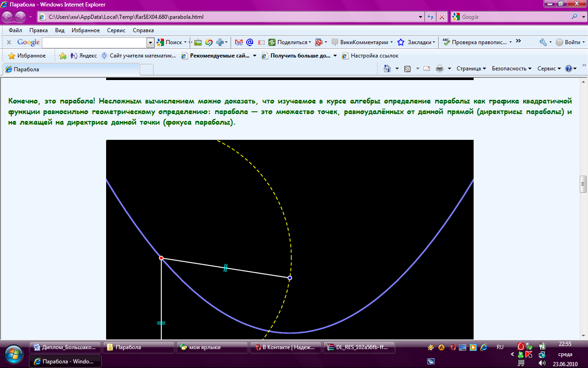Stop loading with the red X icon
Viewport: 588px width, 368px height.
(x=441, y=17)
